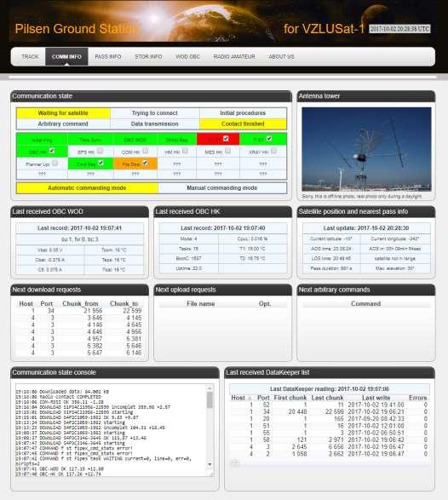Select the ABOUT US tab

click(x=281, y=57)
